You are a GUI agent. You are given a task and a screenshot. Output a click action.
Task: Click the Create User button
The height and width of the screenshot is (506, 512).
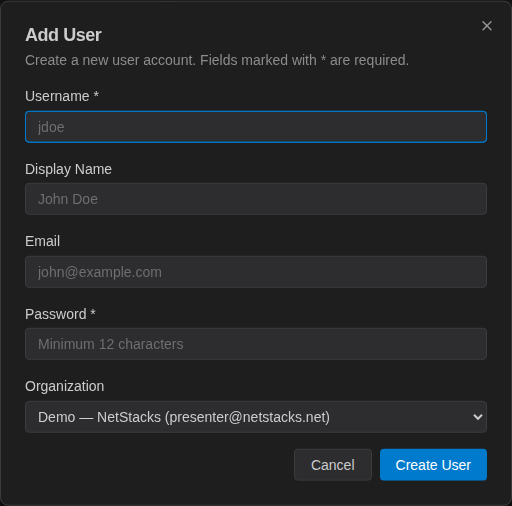pyautogui.click(x=433, y=465)
